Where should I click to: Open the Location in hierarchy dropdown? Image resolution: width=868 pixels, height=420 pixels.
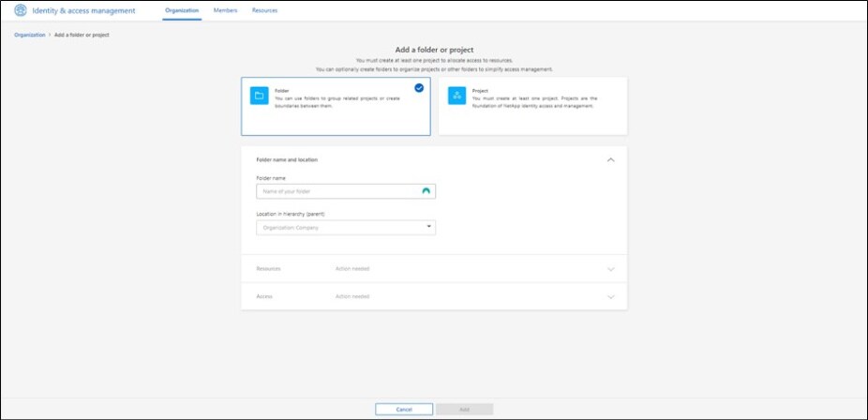345,227
